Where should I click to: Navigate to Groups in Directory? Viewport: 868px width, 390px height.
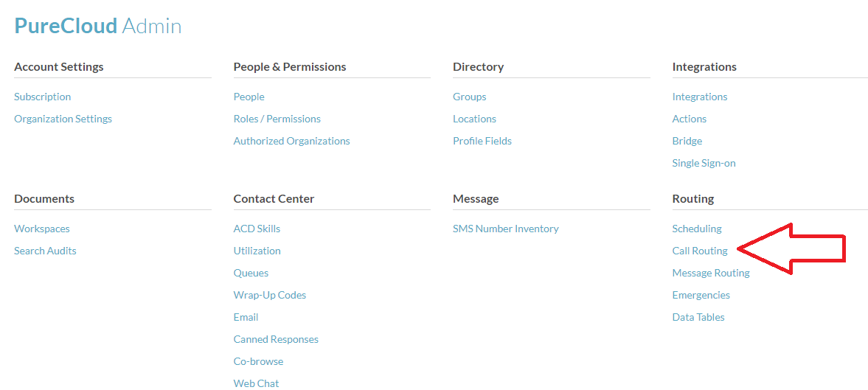pyautogui.click(x=469, y=97)
